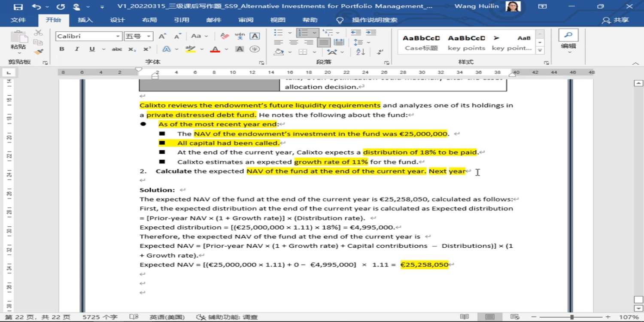
Task: Open the 插入 ribbon tab
Action: [x=85, y=20]
